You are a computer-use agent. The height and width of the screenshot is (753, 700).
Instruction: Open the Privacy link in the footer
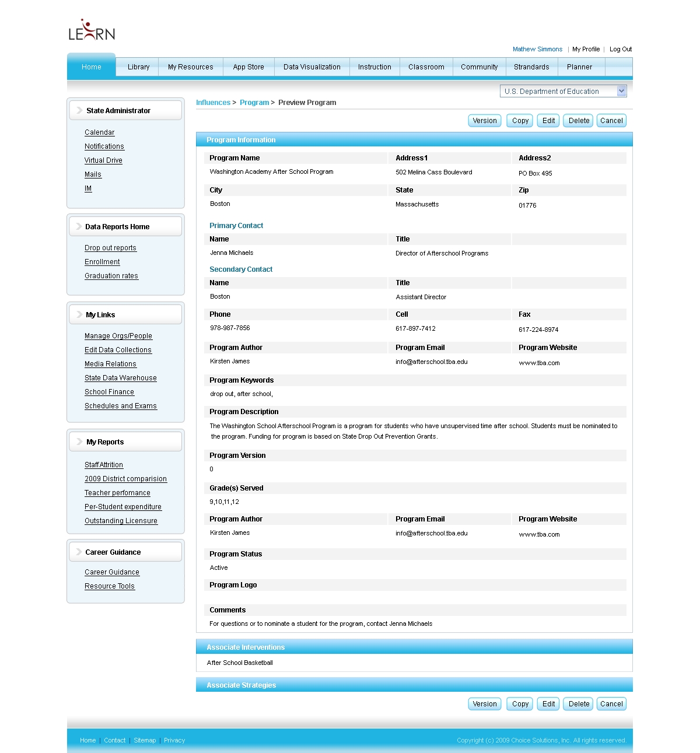click(x=174, y=740)
